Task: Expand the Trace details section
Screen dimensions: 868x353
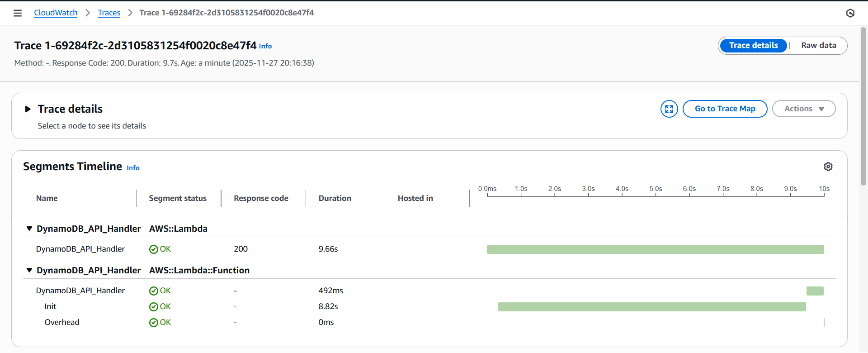Action: click(28, 109)
